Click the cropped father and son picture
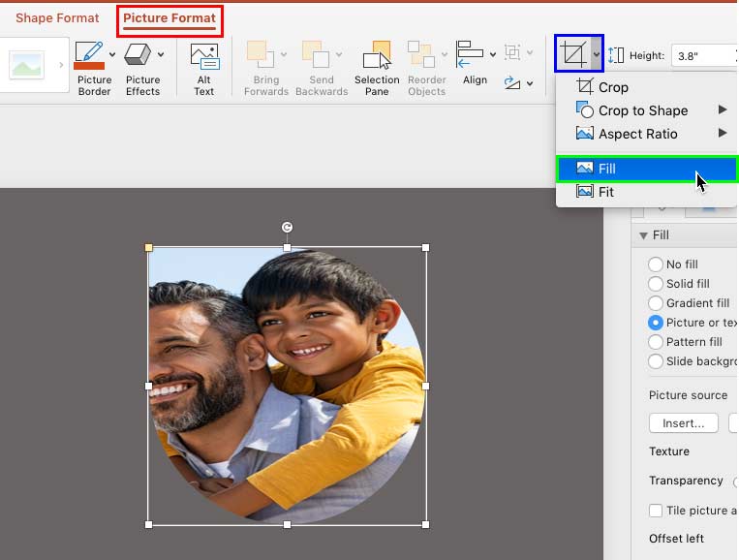This screenshot has height=560, width=739. (x=287, y=386)
